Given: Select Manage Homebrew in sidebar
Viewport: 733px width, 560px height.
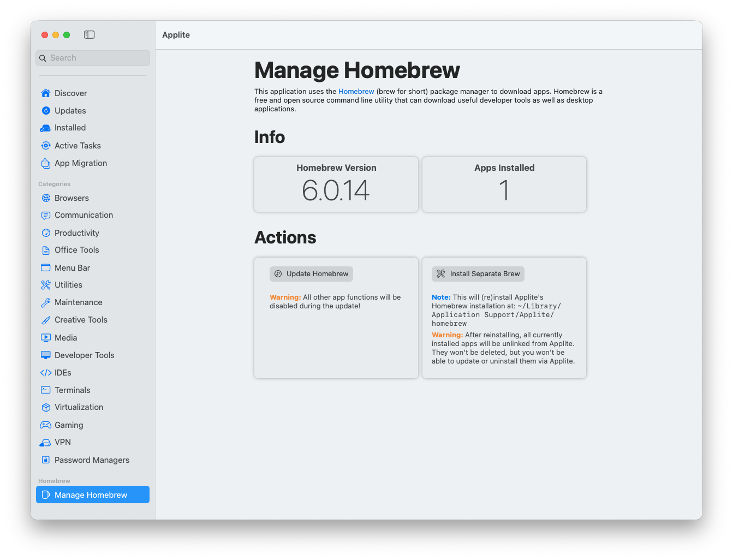Looking at the screenshot, I should coord(93,495).
